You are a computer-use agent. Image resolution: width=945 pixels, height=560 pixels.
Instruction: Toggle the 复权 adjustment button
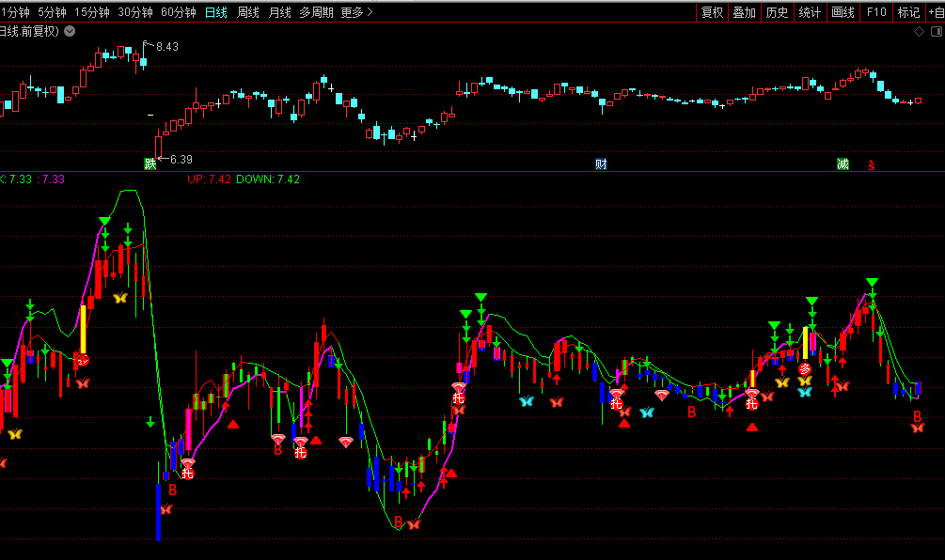(x=712, y=12)
